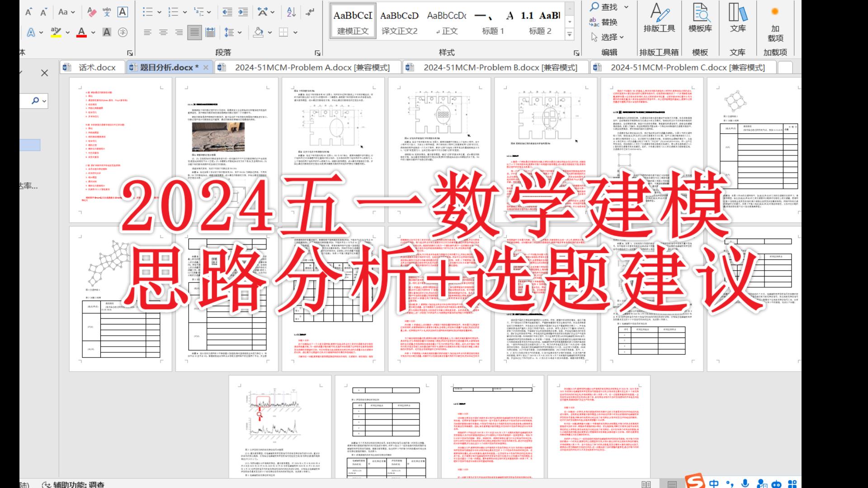Open 查找 search tool

coord(604,7)
